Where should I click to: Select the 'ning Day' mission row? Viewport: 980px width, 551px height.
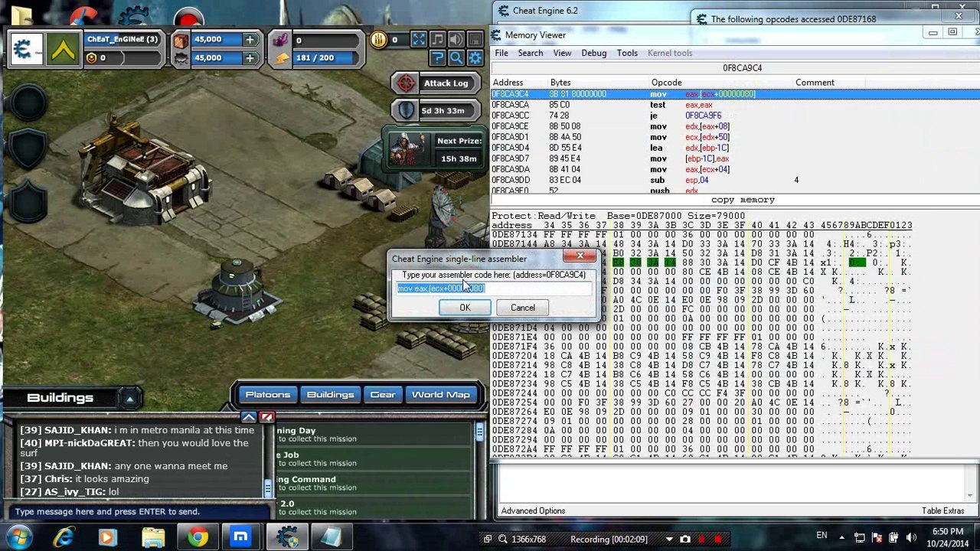point(374,435)
